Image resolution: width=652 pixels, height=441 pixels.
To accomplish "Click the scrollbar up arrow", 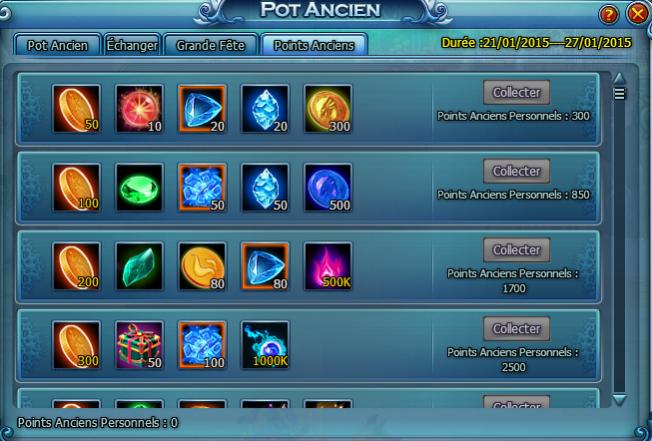I will click(x=620, y=78).
